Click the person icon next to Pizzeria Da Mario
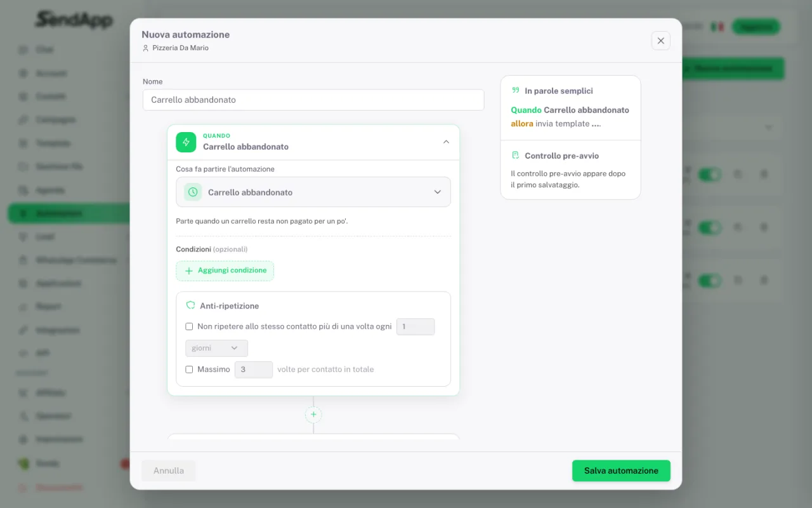This screenshot has width=812, height=508. (146, 48)
